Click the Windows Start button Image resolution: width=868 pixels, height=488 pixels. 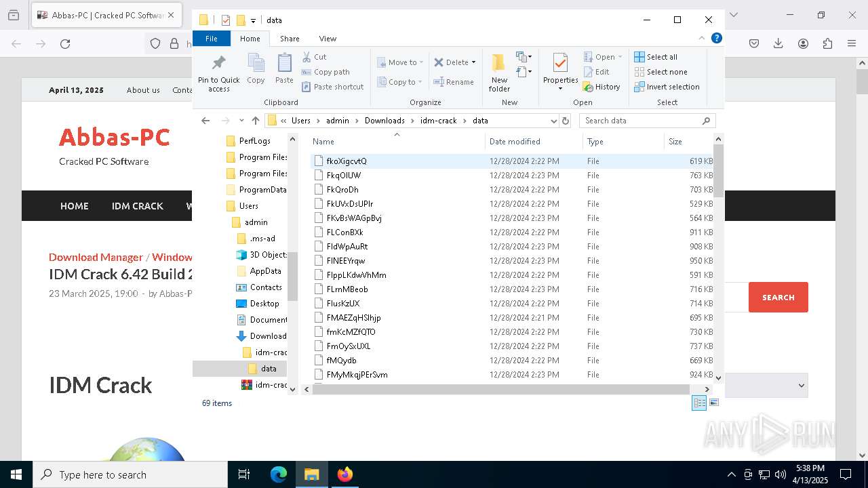coord(16,474)
